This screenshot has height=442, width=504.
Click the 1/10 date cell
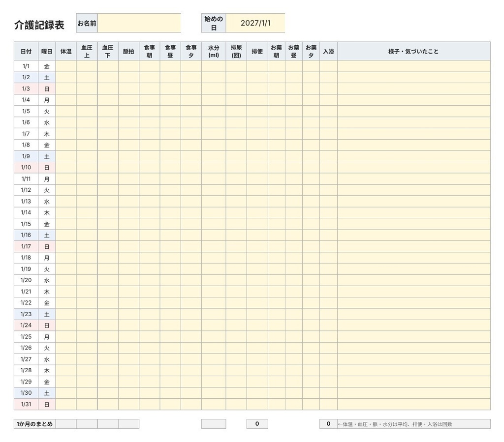pyautogui.click(x=26, y=168)
